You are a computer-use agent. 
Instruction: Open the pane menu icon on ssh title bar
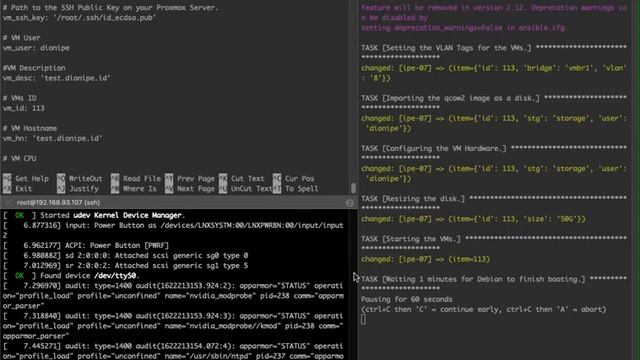[350, 203]
